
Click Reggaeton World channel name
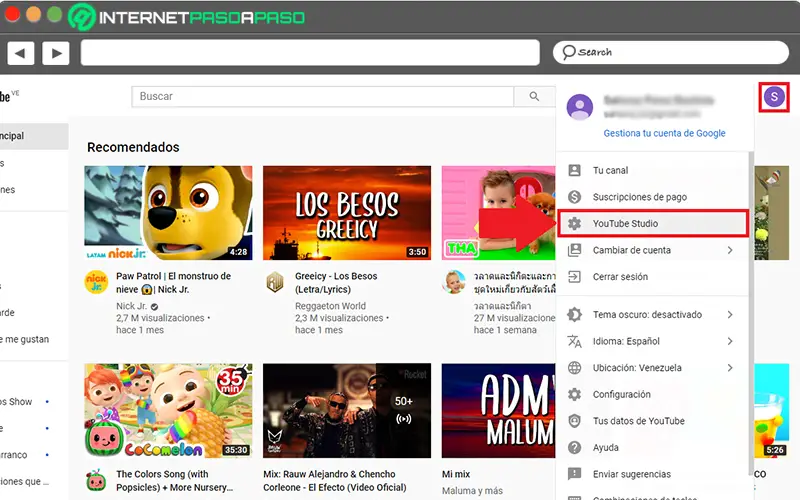pyautogui.click(x=330, y=306)
